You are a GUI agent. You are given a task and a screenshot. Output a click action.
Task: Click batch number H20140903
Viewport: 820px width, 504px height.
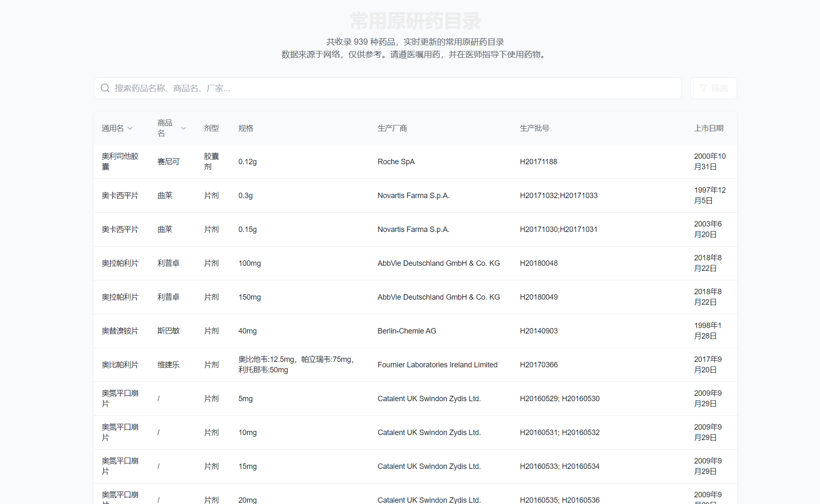tap(539, 331)
